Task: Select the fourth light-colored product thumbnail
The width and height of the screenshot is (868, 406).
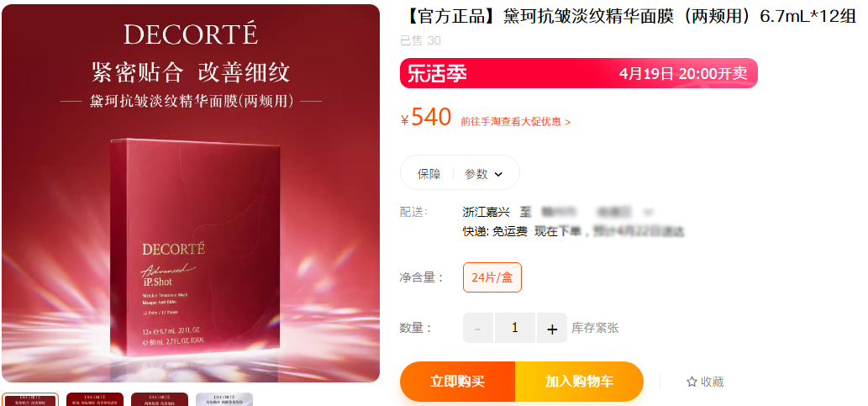Action: coord(224,399)
